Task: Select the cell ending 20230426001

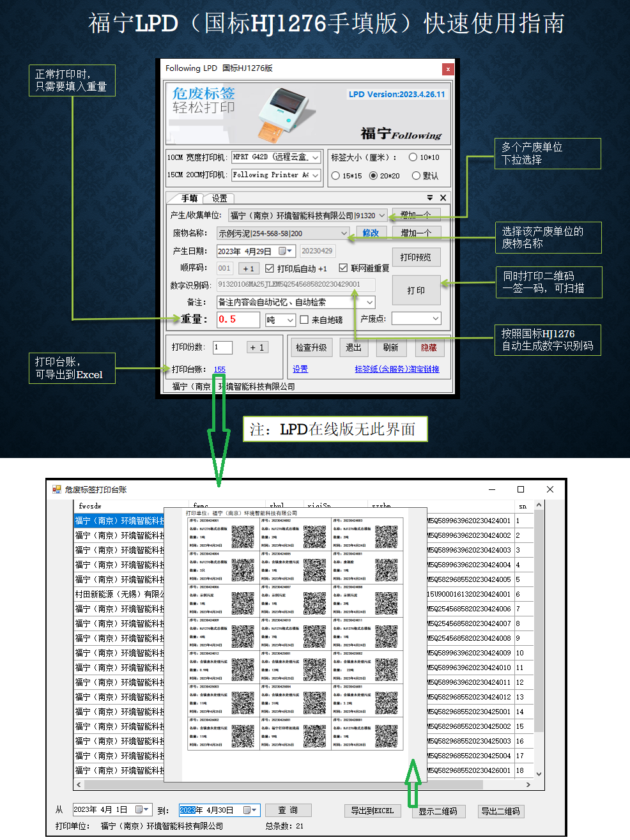Action: [469, 770]
